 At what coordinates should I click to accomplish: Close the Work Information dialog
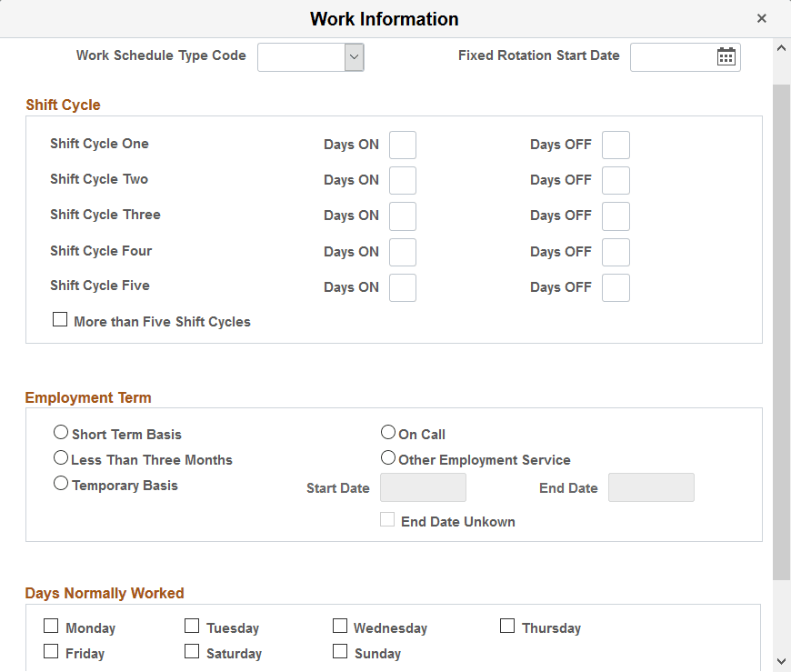[x=762, y=17]
